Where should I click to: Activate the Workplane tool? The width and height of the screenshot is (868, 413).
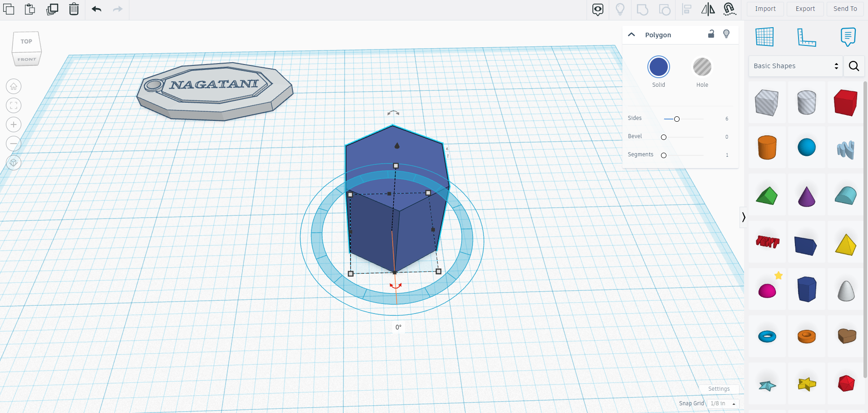pos(765,36)
